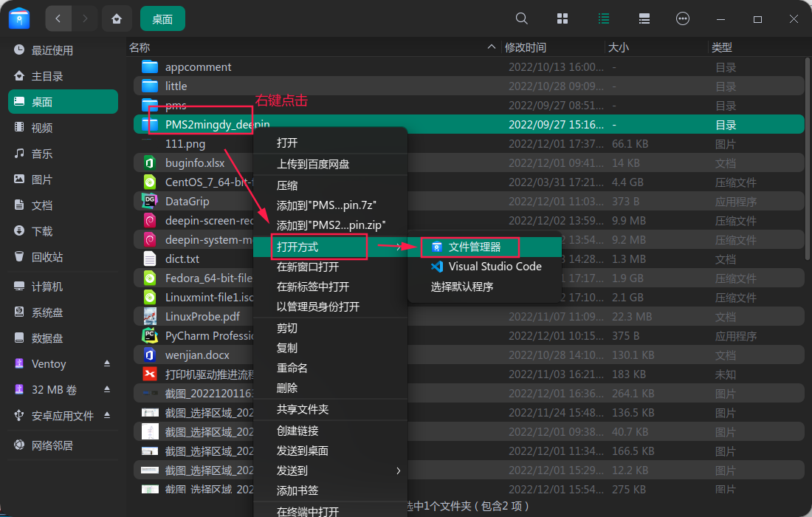Image resolution: width=812 pixels, height=517 pixels.
Task: Click 打开 in the context menu
Action: 330,143
